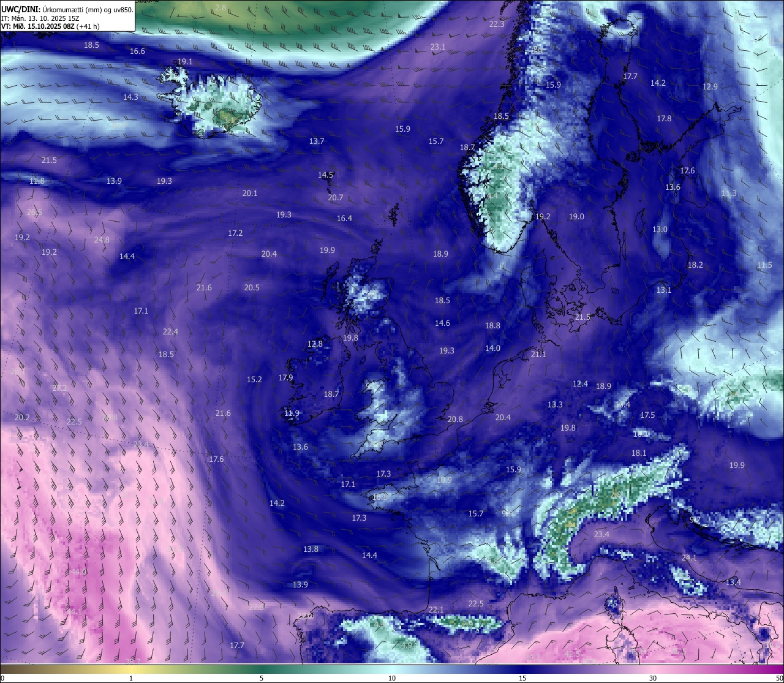Select the 20.7 value label
Image resolution: width=784 pixels, height=683 pixels.
point(336,198)
